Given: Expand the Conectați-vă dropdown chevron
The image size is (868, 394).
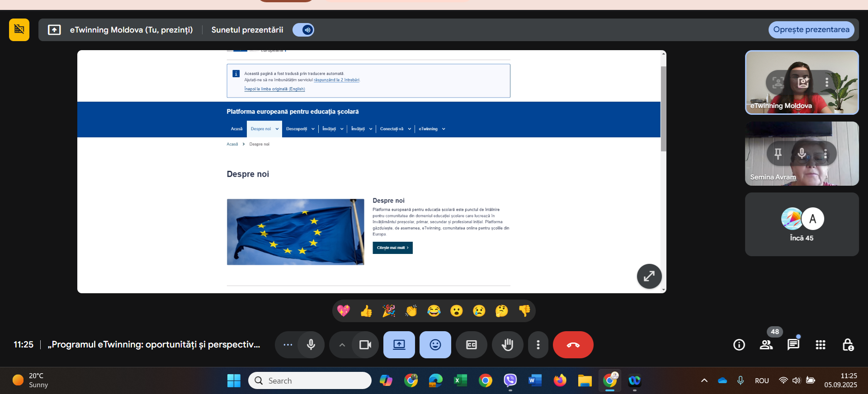Looking at the screenshot, I should (x=410, y=129).
